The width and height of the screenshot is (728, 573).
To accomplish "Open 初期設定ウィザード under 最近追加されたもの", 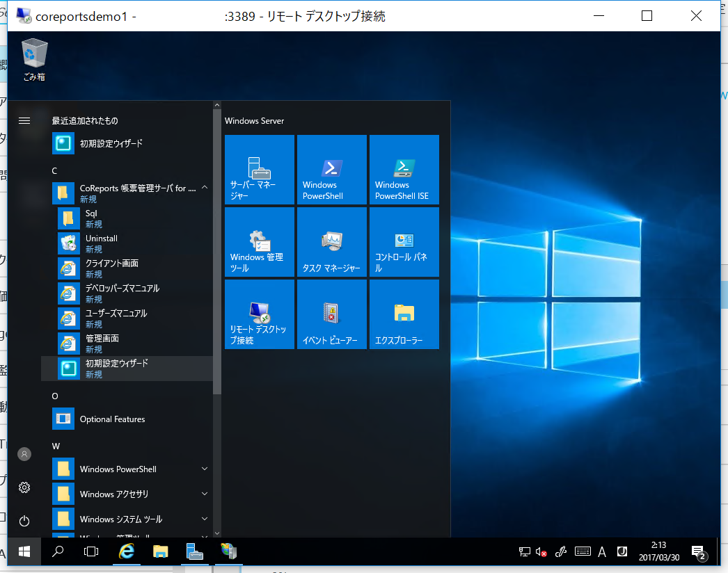I will [x=127, y=143].
